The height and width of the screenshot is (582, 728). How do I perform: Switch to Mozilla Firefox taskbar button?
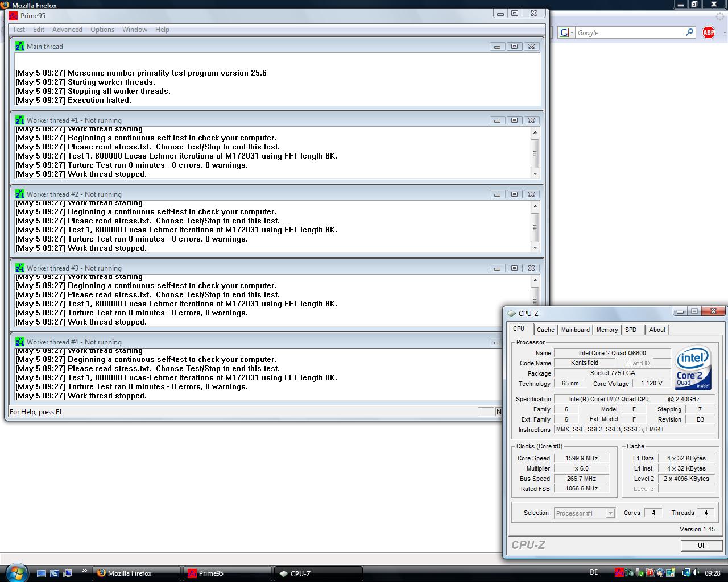click(136, 573)
